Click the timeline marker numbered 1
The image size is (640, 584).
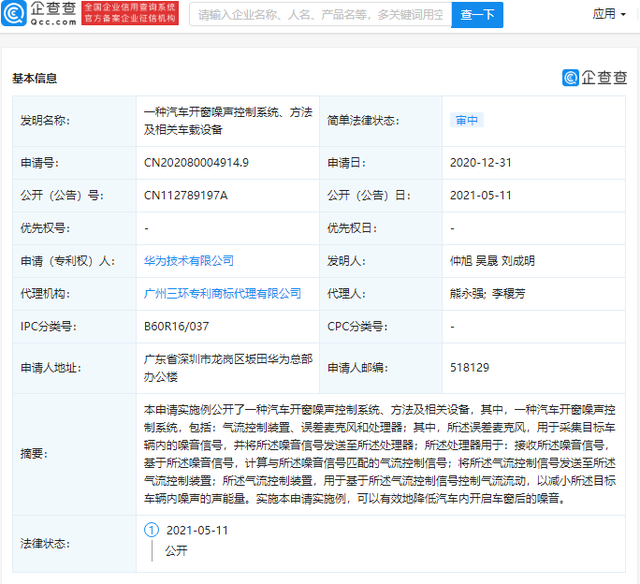(x=151, y=530)
